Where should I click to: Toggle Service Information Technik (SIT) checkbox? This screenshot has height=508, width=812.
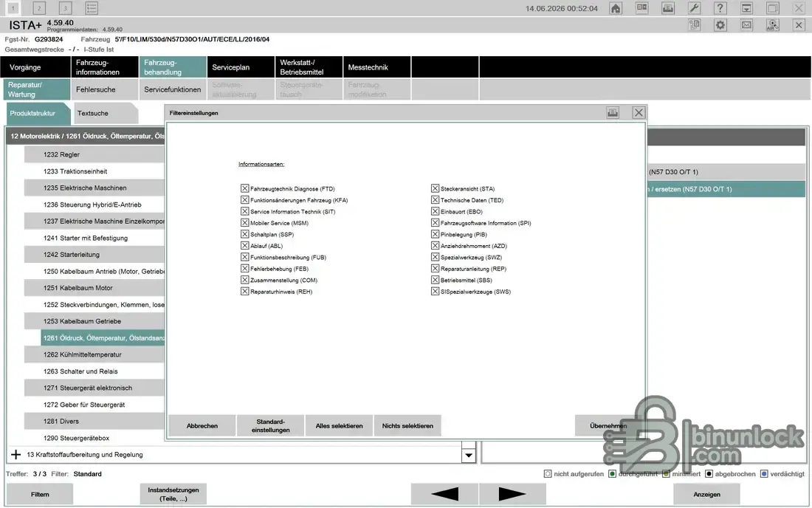tap(244, 211)
